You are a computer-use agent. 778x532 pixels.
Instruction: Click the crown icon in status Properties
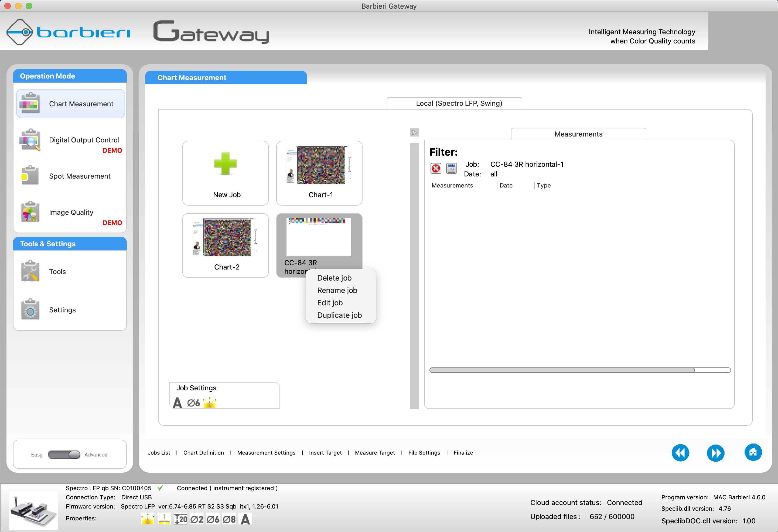click(x=148, y=519)
